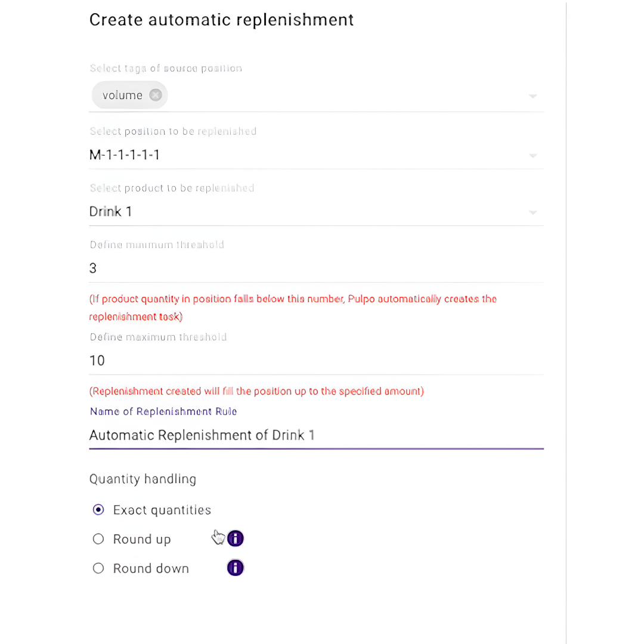Enable the Round down option
This screenshot has height=644, width=644.
(98, 568)
